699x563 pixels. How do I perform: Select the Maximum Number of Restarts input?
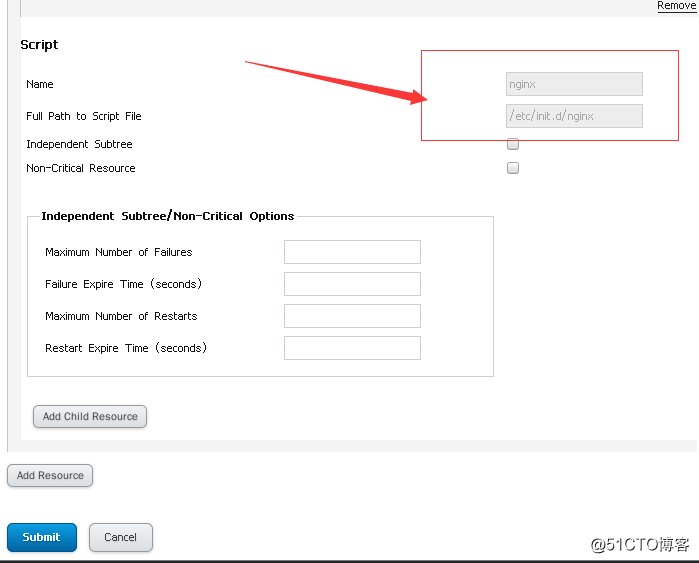(352, 316)
